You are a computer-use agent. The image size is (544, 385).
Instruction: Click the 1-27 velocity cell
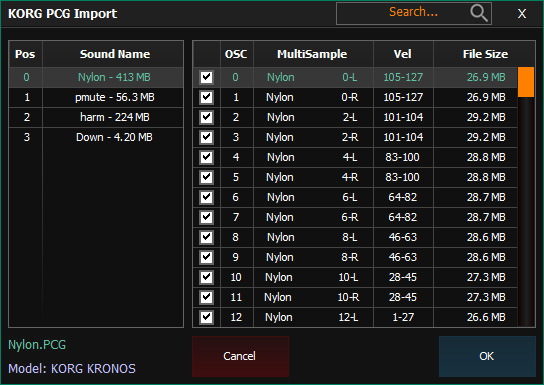click(403, 317)
